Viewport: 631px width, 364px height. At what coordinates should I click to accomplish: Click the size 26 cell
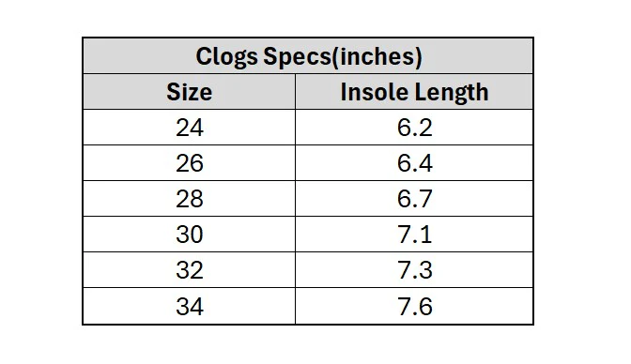[189, 163]
